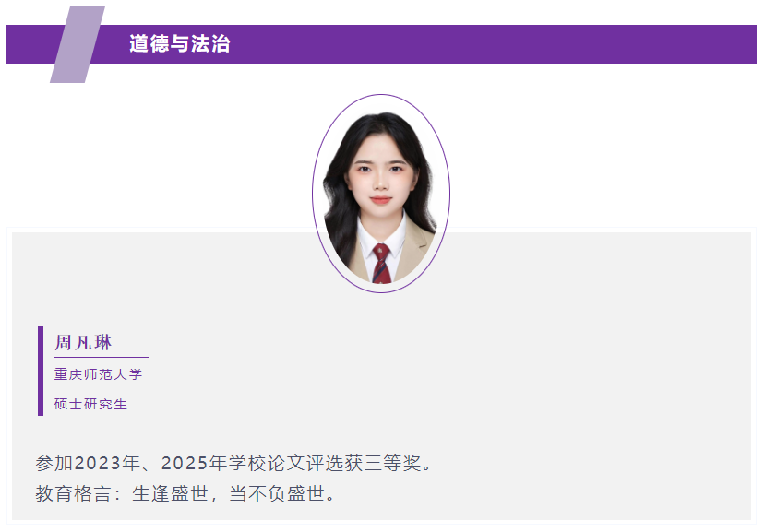This screenshot has height=532, width=765.
Task: Select the name 周凡琳
Action: 83,342
